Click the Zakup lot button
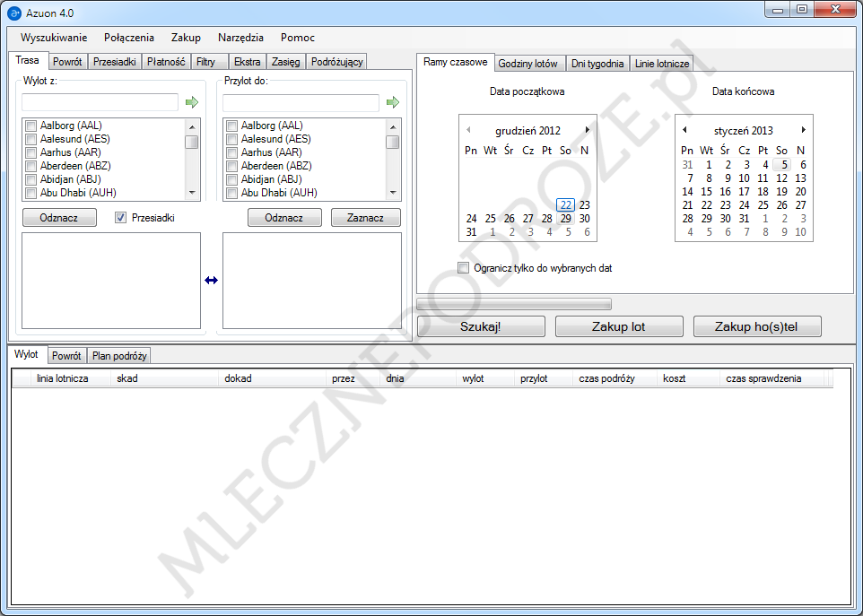The width and height of the screenshot is (863, 616). pyautogui.click(x=618, y=326)
